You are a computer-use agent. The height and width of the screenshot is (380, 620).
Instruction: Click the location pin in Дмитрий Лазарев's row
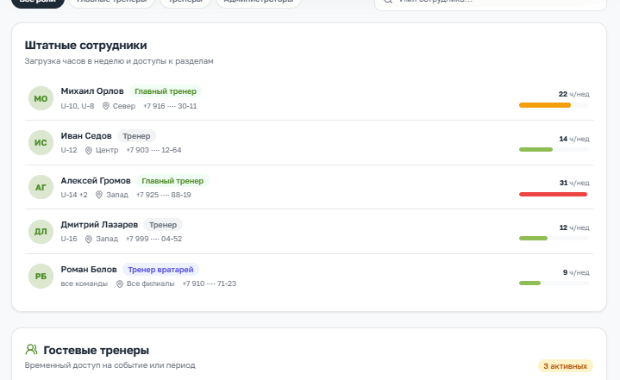(89, 239)
